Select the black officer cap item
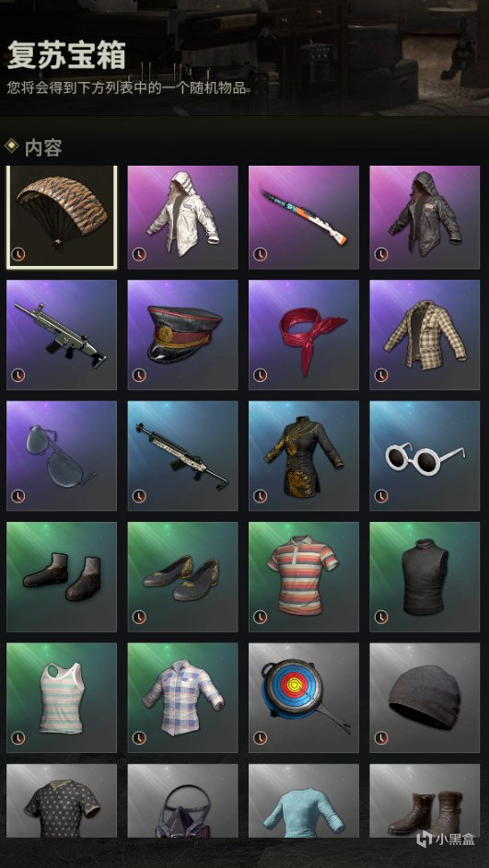The height and width of the screenshot is (868, 489). [x=182, y=334]
